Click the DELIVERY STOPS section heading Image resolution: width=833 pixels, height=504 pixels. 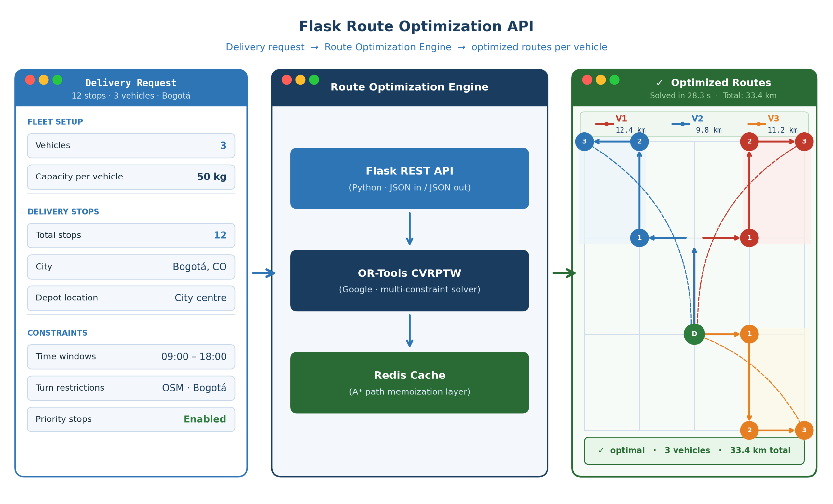pos(63,212)
